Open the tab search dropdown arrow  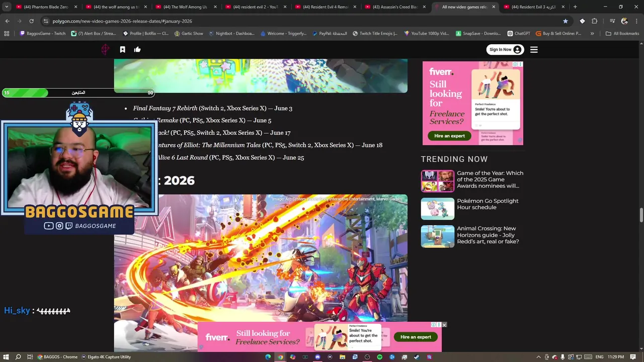[7, 7]
